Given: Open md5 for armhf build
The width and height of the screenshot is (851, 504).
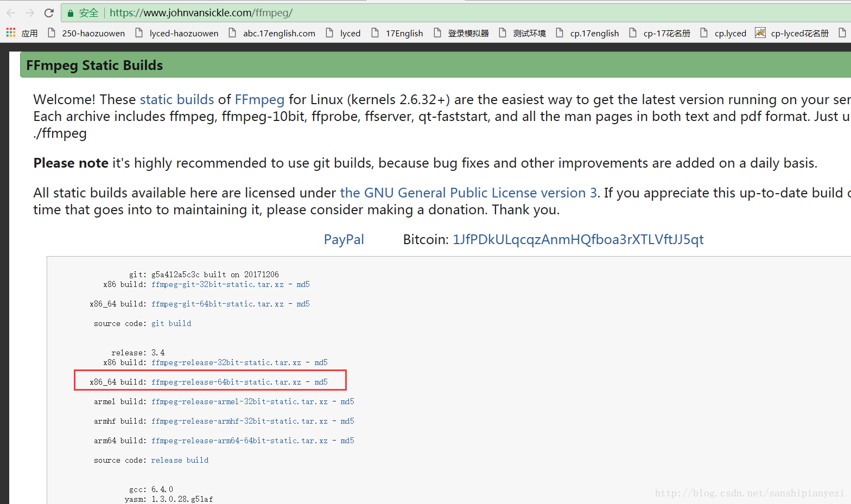Looking at the screenshot, I should tap(347, 421).
